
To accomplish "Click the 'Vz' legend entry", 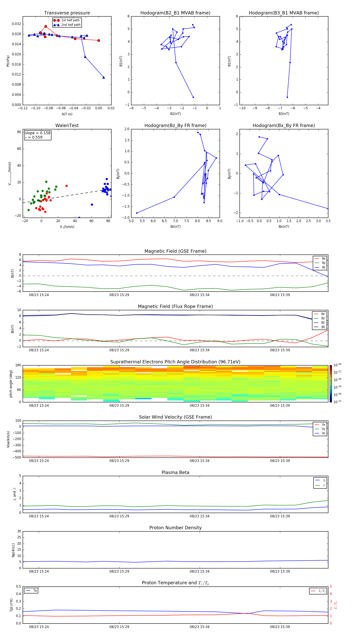I will click(x=320, y=433).
